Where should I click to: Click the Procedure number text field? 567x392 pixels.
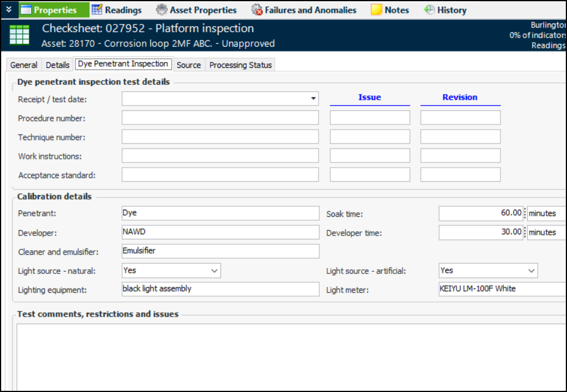pyautogui.click(x=220, y=118)
